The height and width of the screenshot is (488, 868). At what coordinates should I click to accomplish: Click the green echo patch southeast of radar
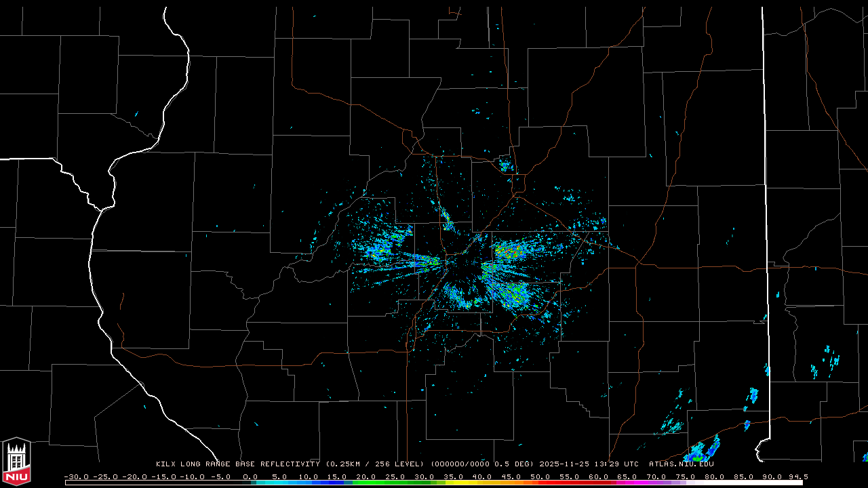point(509,293)
